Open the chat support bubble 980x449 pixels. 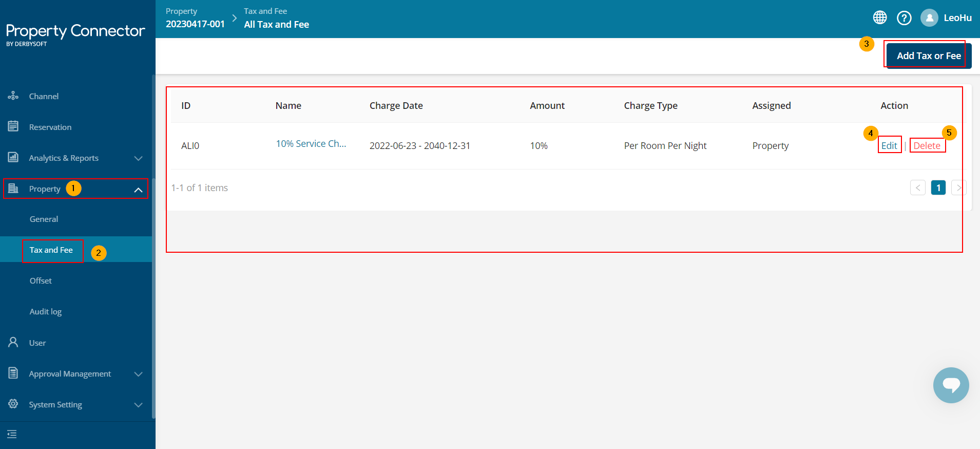[951, 385]
